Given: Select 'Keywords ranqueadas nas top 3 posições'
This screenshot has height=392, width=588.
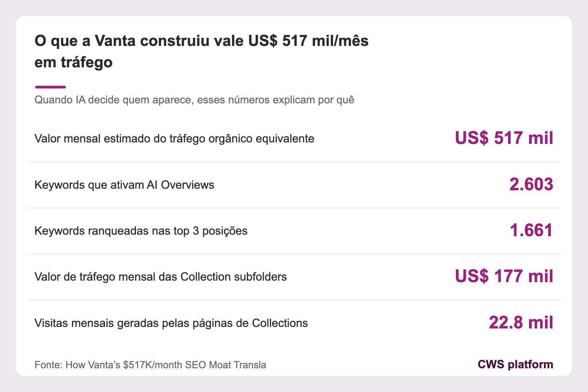Looking at the screenshot, I should [x=141, y=231].
